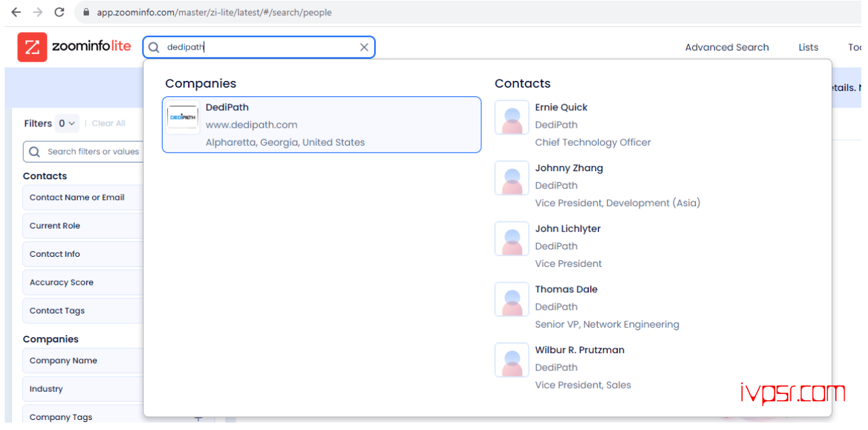
Task: Click the browser back arrow
Action: tap(16, 12)
